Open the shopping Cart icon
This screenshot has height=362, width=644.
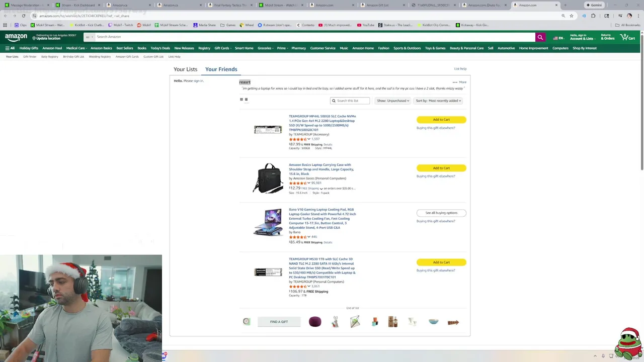pyautogui.click(x=627, y=37)
